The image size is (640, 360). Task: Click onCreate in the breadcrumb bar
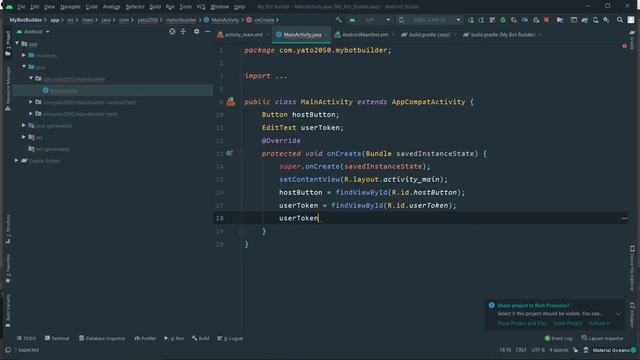[264, 20]
